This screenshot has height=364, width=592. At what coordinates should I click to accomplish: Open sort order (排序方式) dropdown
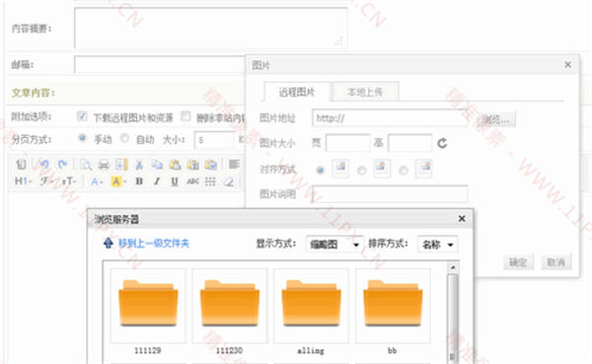[x=437, y=245]
